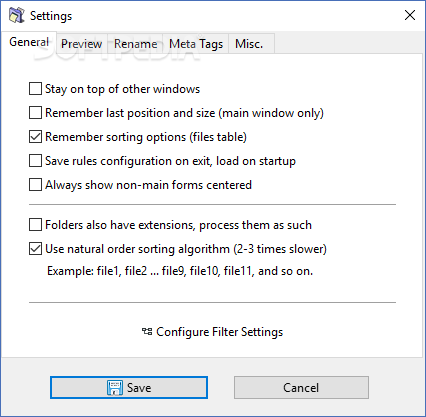
Task: Switch to the Preview tab
Action: tap(82, 44)
